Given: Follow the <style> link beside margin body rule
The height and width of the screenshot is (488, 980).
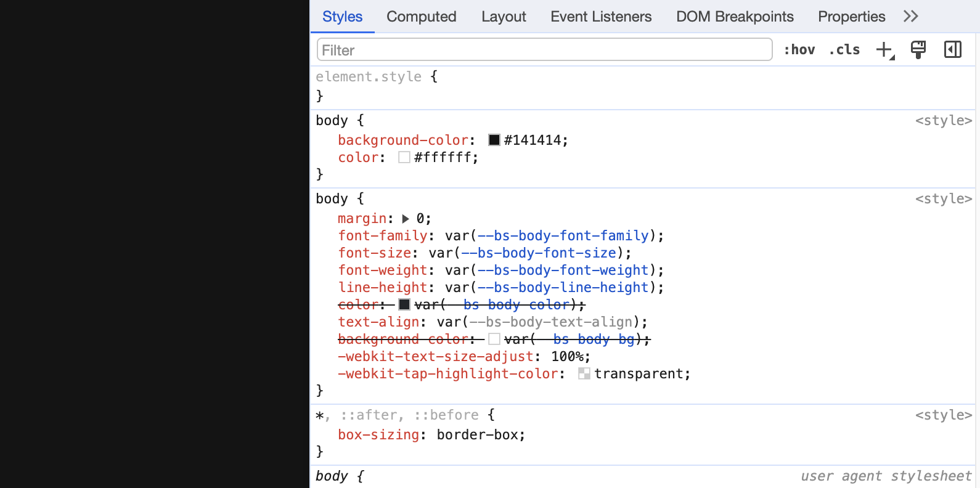Looking at the screenshot, I should (944, 199).
